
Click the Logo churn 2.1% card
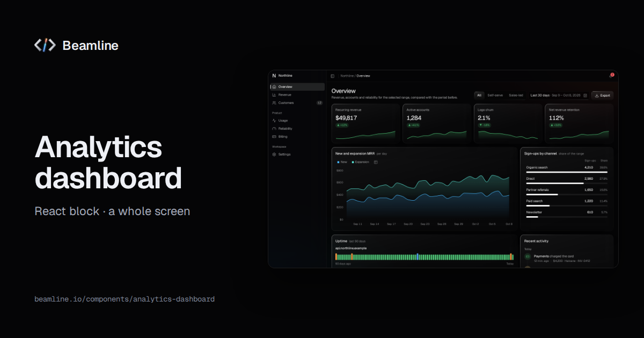(x=508, y=123)
